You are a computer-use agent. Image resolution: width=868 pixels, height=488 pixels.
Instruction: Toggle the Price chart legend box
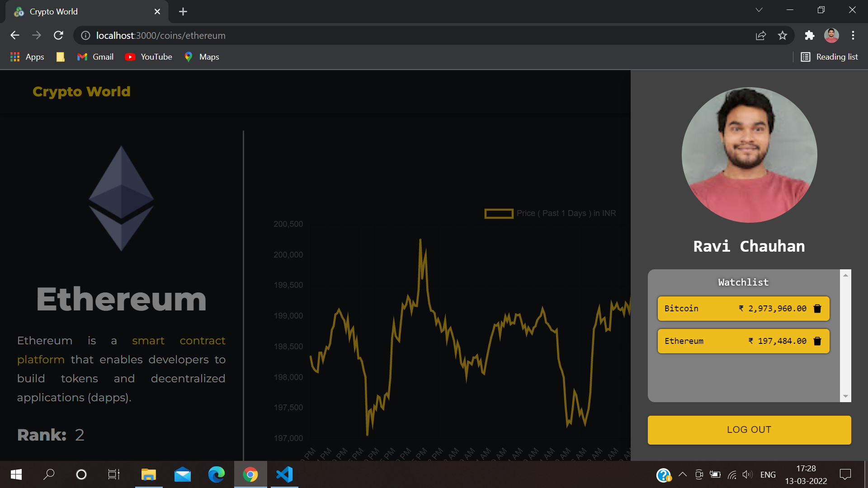pyautogui.click(x=499, y=213)
